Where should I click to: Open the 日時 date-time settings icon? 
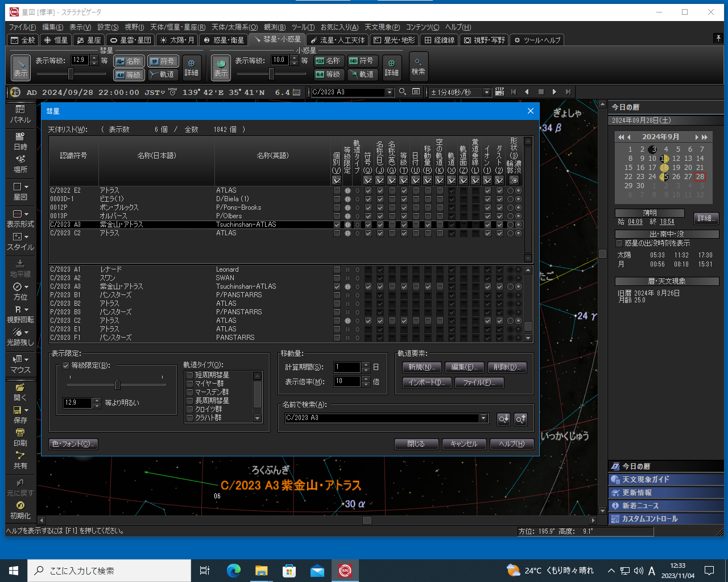(20, 140)
